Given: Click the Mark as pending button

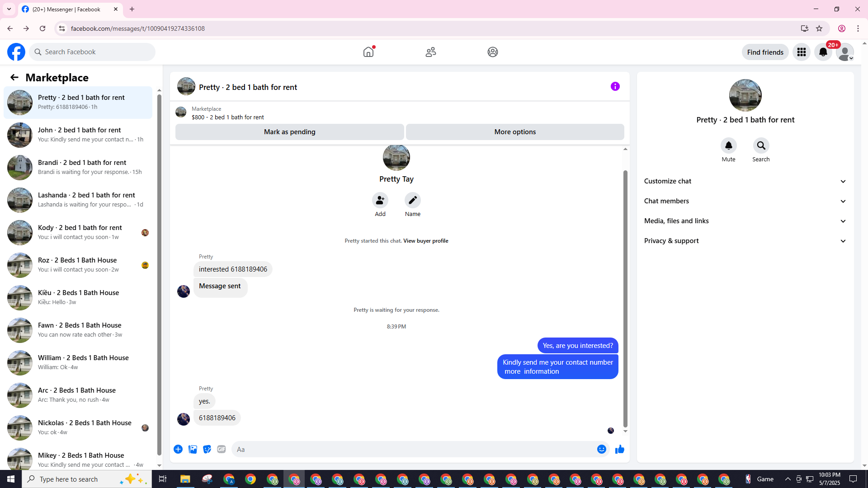Looking at the screenshot, I should coord(289,132).
